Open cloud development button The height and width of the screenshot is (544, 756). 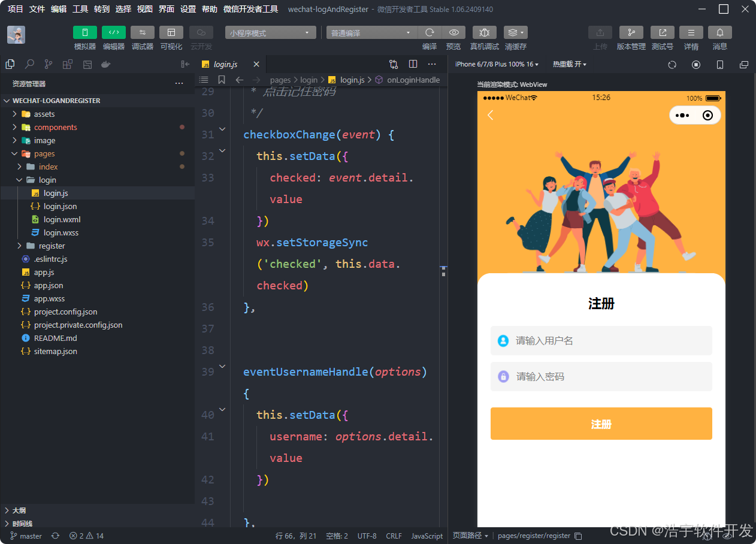201,32
